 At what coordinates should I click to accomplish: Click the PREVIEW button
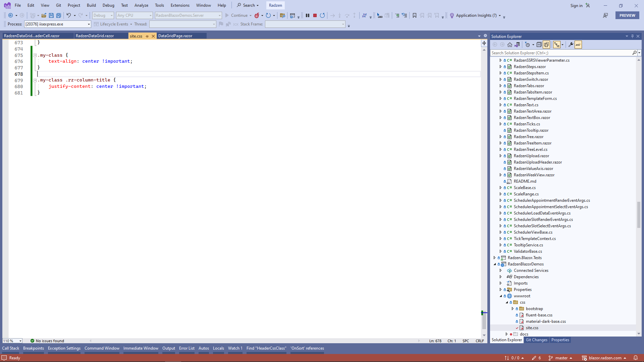tap(627, 15)
